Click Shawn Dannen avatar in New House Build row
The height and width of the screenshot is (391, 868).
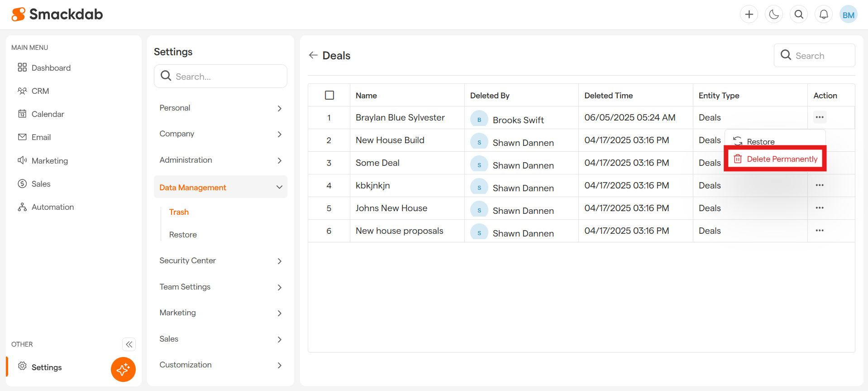point(479,142)
